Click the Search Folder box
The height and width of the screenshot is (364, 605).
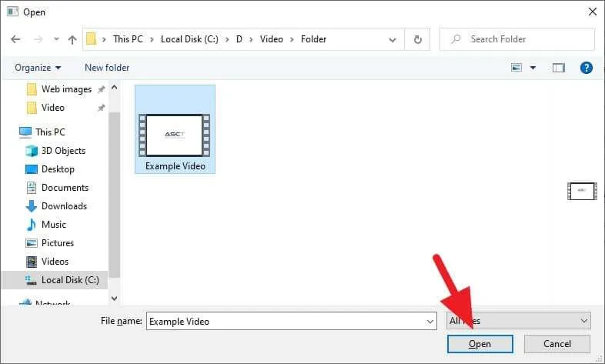[x=517, y=39]
